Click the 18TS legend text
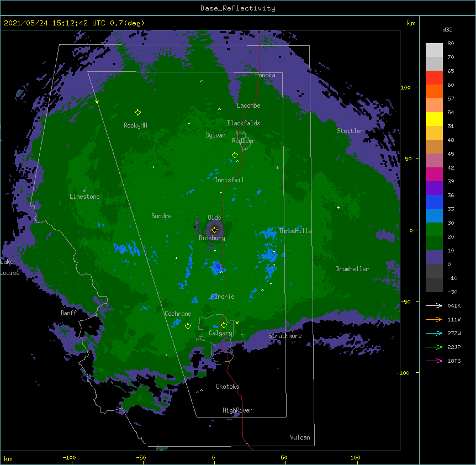476x465 pixels. (x=454, y=361)
